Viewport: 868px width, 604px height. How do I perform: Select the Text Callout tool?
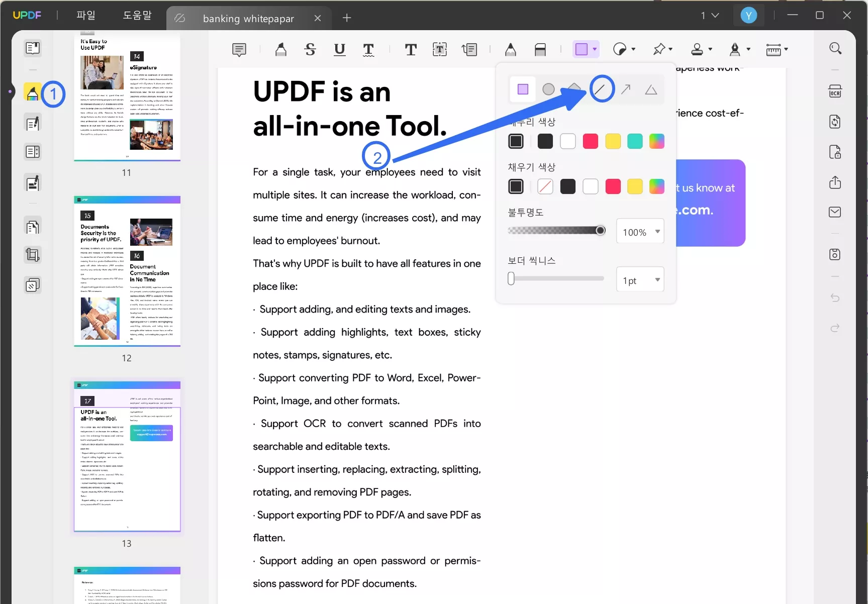(469, 49)
